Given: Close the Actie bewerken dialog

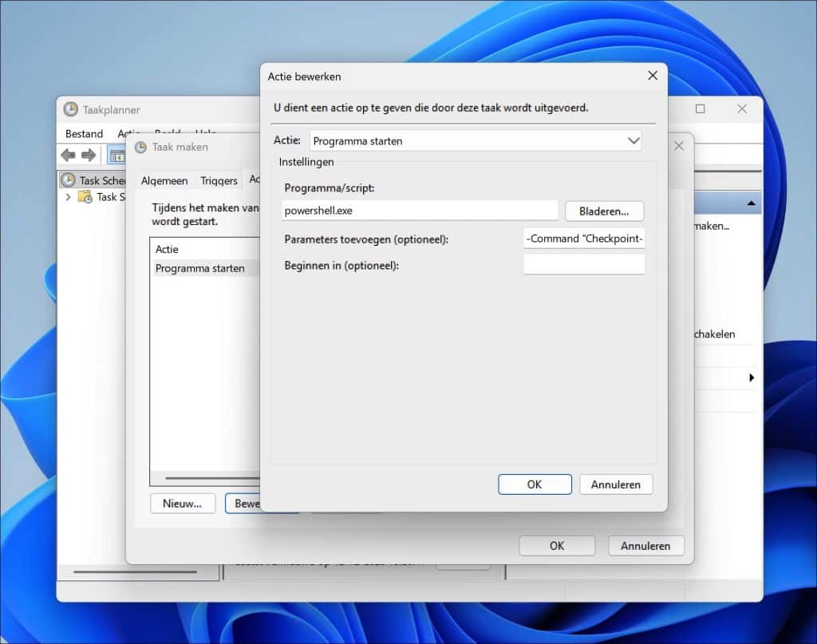Looking at the screenshot, I should click(x=652, y=76).
